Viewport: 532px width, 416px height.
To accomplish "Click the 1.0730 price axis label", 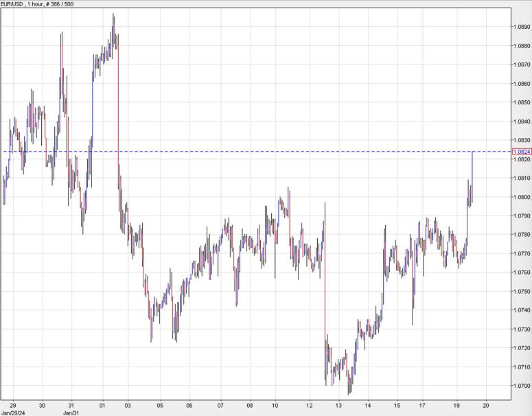I will click(x=522, y=330).
